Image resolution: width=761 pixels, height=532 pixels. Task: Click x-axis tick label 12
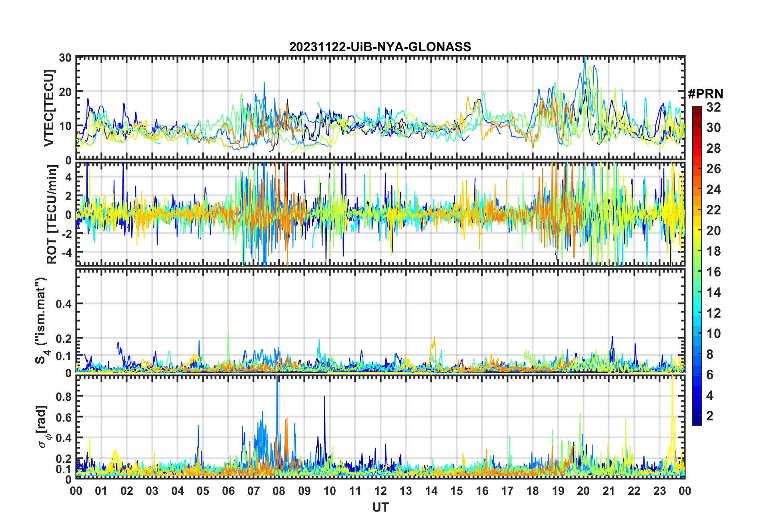[380, 491]
